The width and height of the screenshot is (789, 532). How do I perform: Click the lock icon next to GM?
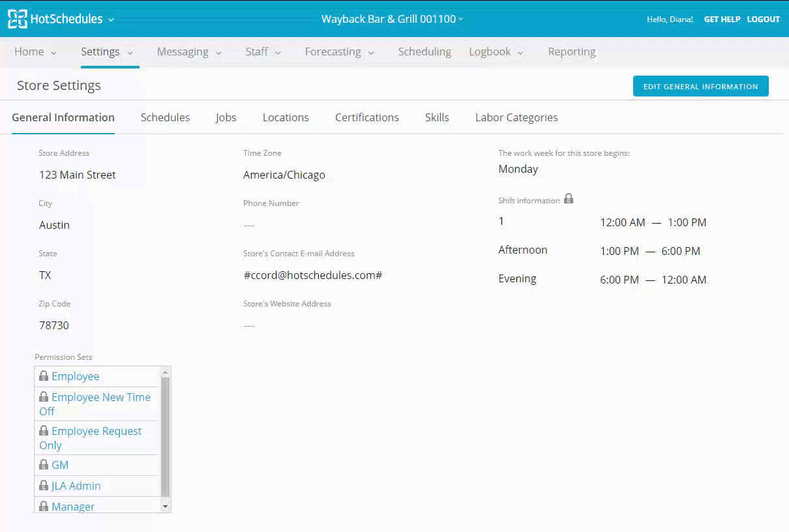pos(44,465)
